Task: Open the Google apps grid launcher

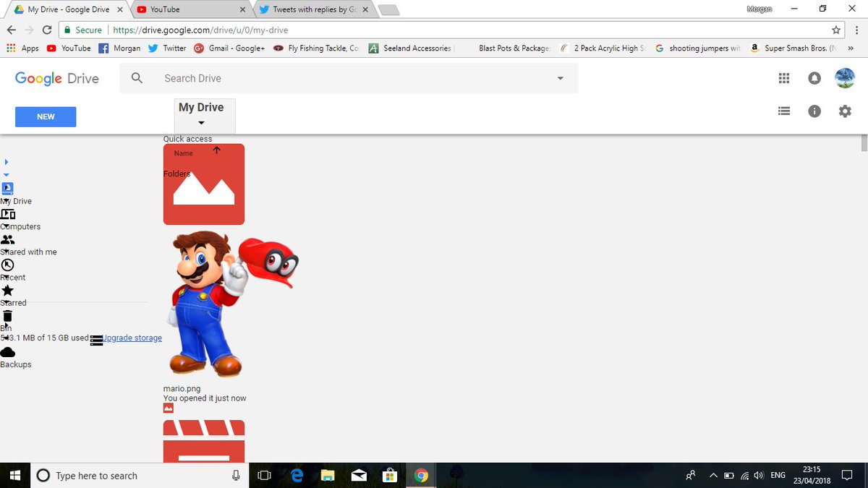Action: pyautogui.click(x=784, y=78)
